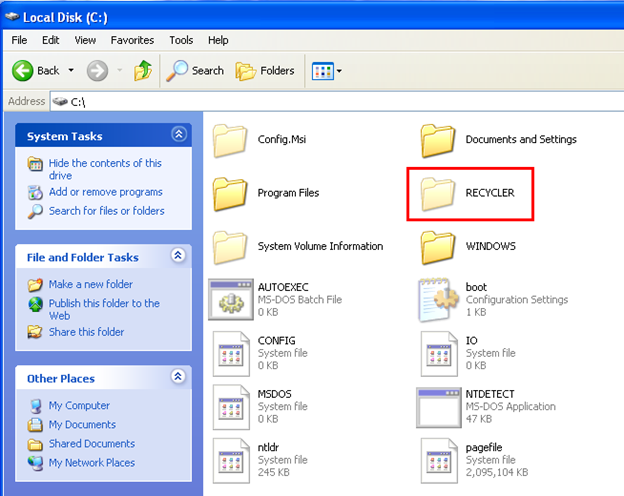Select the boot configuration settings file
Image resolution: width=624 pixels, height=496 pixels.
pyautogui.click(x=439, y=299)
